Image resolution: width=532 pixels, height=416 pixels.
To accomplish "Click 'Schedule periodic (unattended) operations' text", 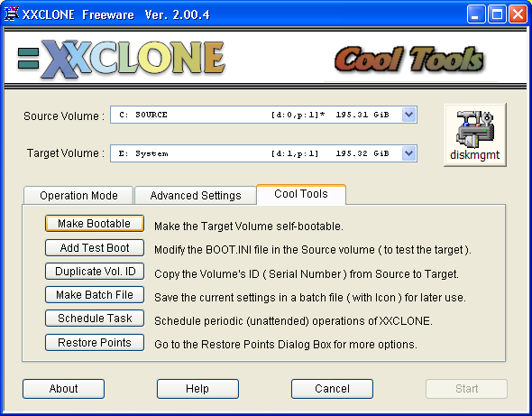I will [x=293, y=321].
